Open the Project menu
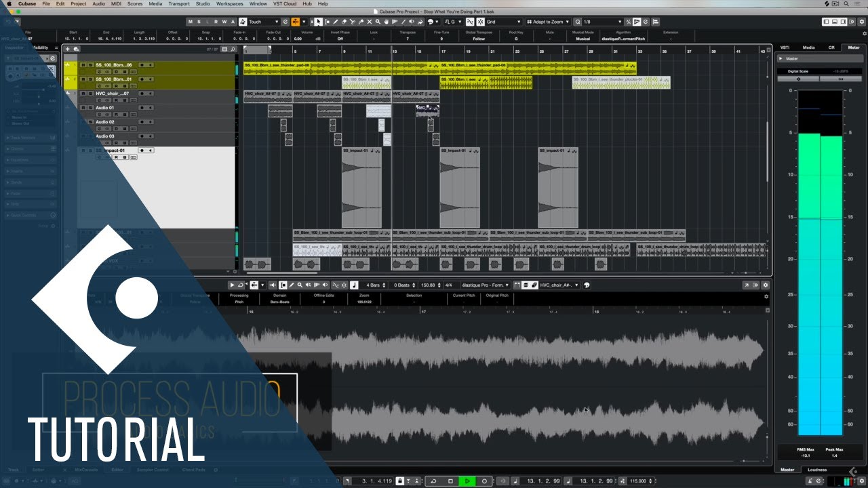 pyautogui.click(x=79, y=3)
